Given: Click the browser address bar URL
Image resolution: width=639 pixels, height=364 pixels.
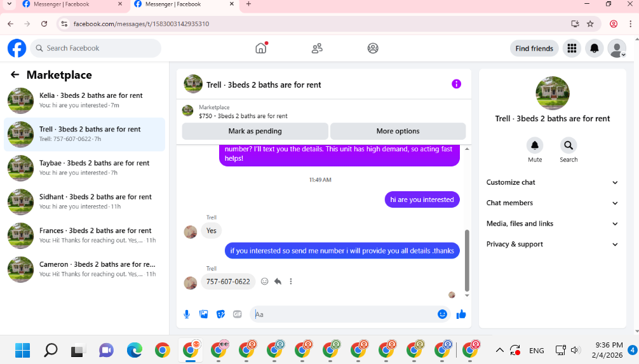Looking at the screenshot, I should (x=141, y=24).
